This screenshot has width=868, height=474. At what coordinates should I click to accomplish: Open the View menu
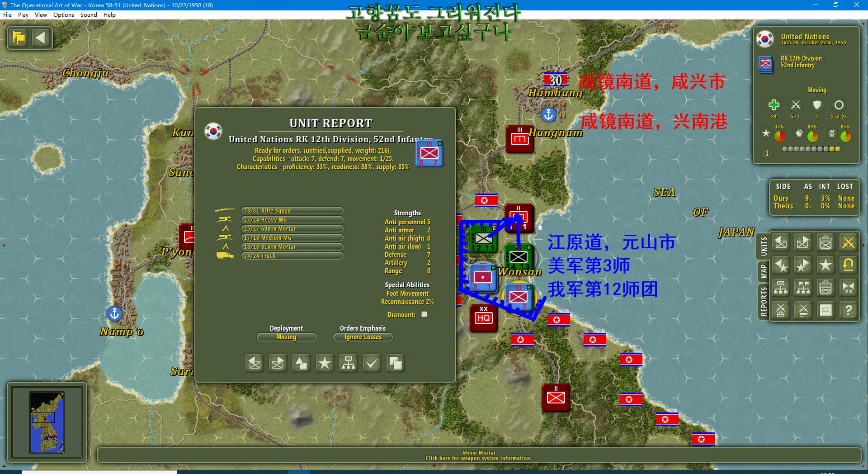click(x=41, y=14)
